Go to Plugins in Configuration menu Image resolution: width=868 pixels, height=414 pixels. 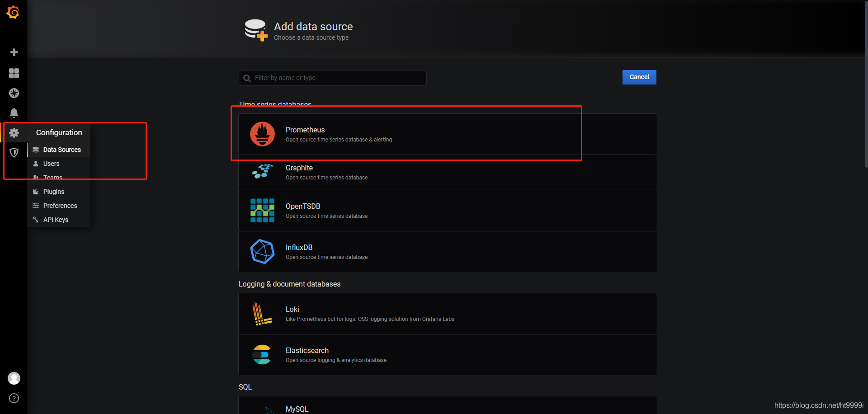53,192
